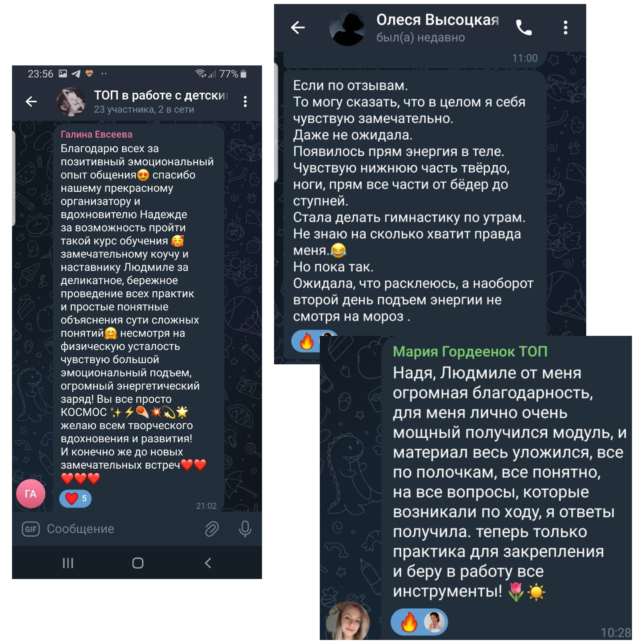Tap the microphone voice message icon
This screenshot has height=644, width=644.
pyautogui.click(x=245, y=529)
